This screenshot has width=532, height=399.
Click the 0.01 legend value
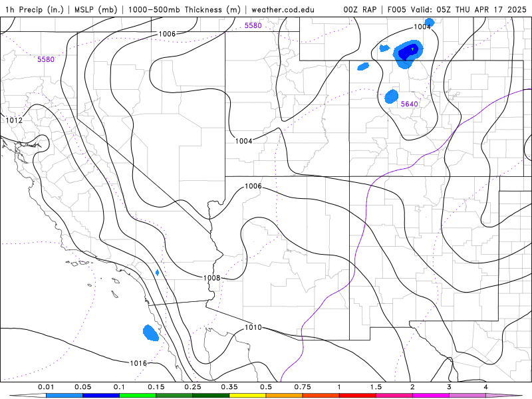tap(46, 387)
